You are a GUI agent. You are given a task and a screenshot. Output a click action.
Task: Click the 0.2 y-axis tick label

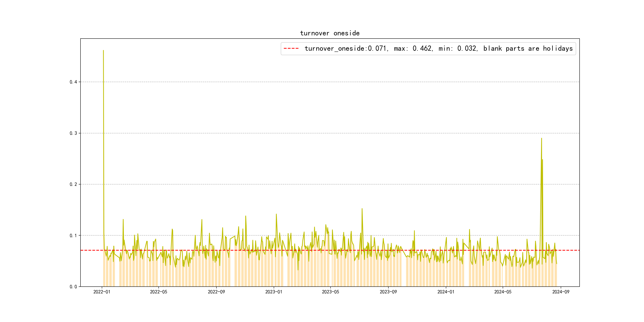click(73, 184)
